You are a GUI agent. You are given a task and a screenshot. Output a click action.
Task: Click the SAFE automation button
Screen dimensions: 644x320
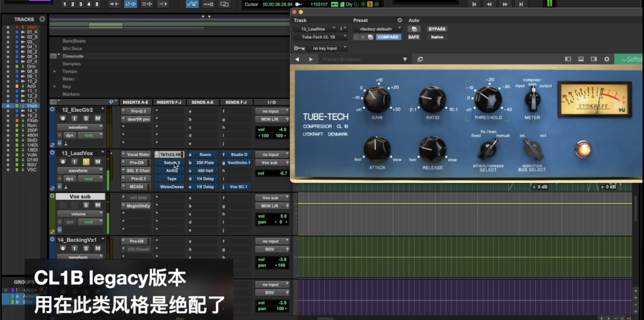point(413,37)
